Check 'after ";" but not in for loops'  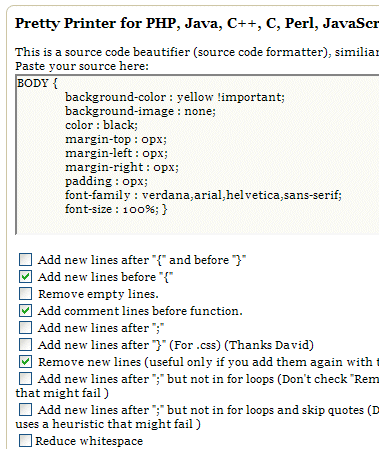coord(25,379)
